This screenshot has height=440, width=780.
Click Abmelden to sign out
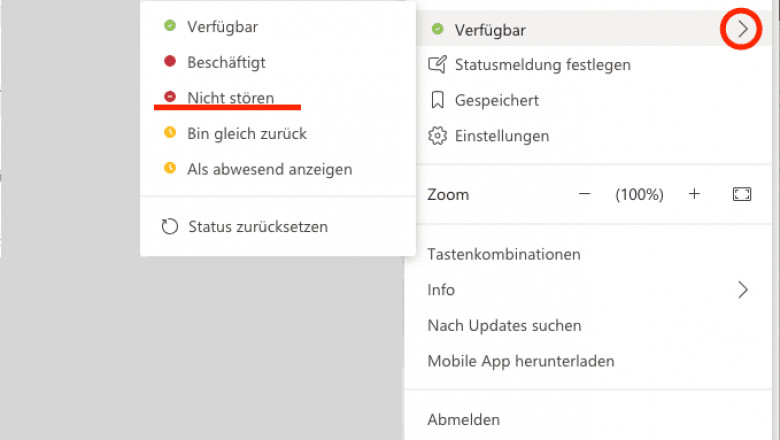coord(464,420)
